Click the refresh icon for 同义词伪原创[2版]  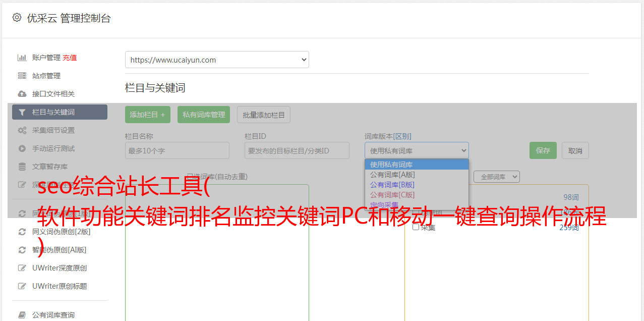(x=22, y=232)
